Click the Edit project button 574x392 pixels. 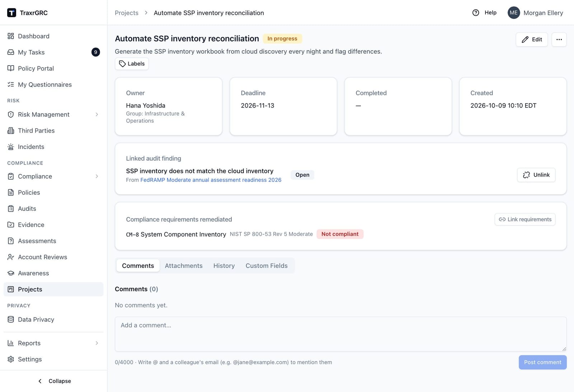coord(532,39)
